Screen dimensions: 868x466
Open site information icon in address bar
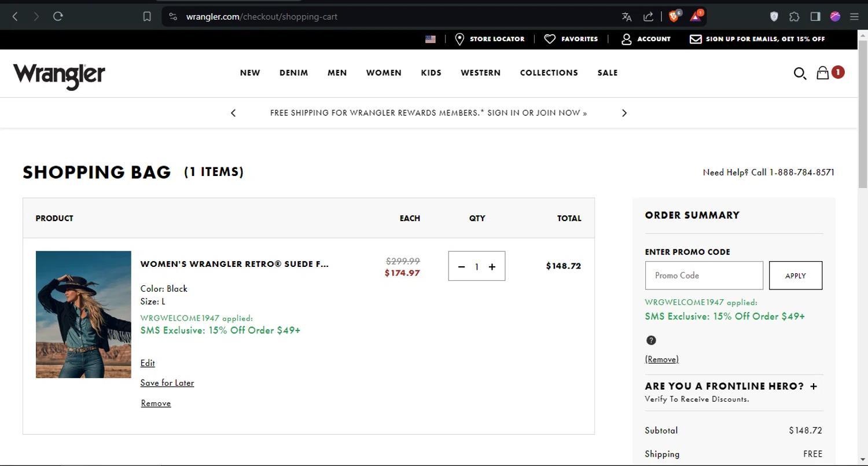click(x=172, y=16)
